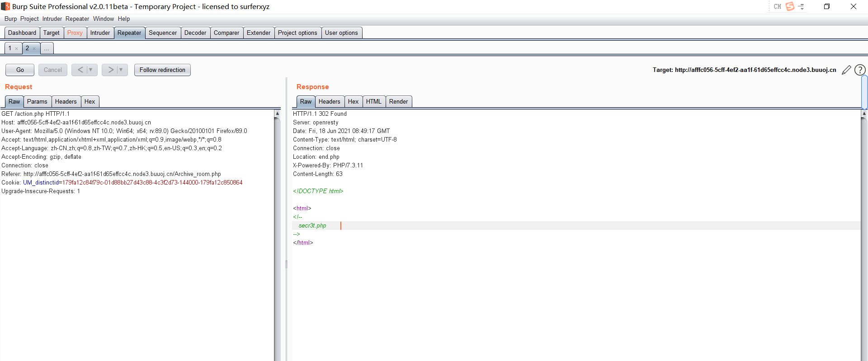868x361 pixels.
Task: Select Repeater request tab 1
Action: [10, 48]
